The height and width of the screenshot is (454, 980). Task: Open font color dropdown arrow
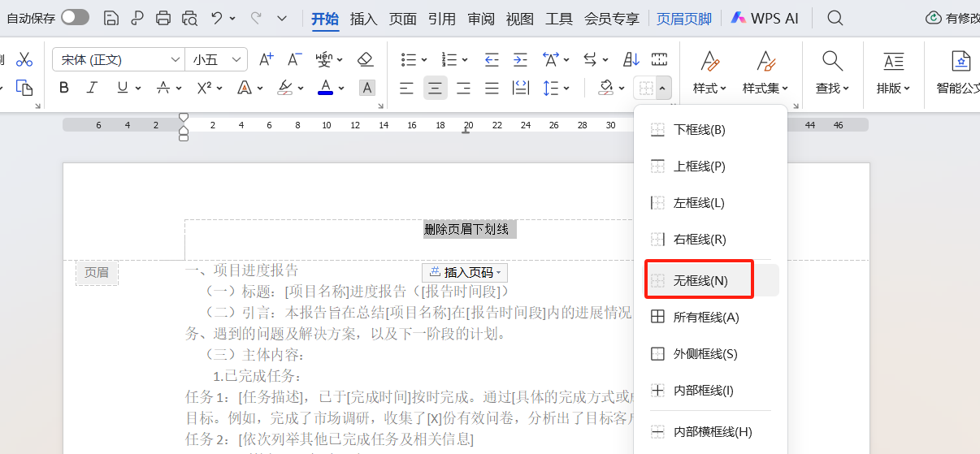tap(341, 88)
